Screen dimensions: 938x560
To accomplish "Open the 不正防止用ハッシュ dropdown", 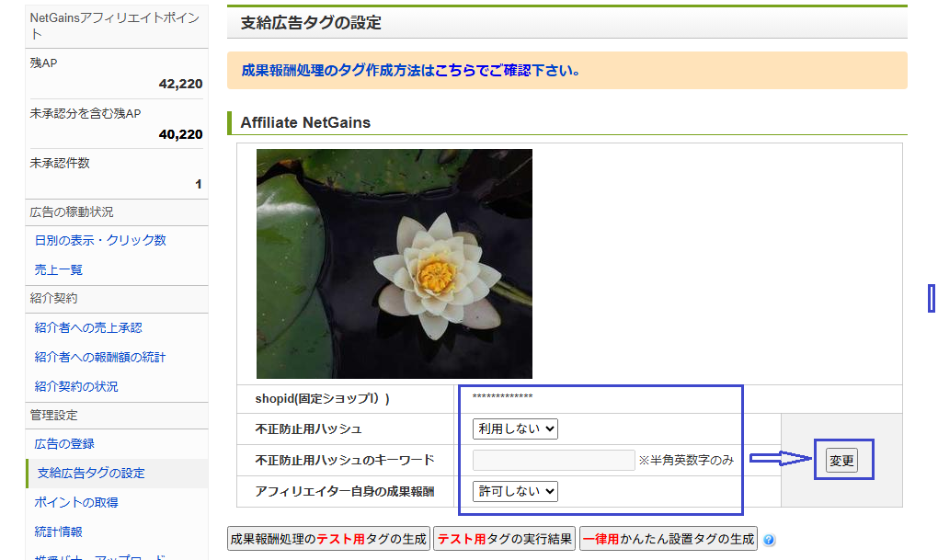I will [x=515, y=429].
